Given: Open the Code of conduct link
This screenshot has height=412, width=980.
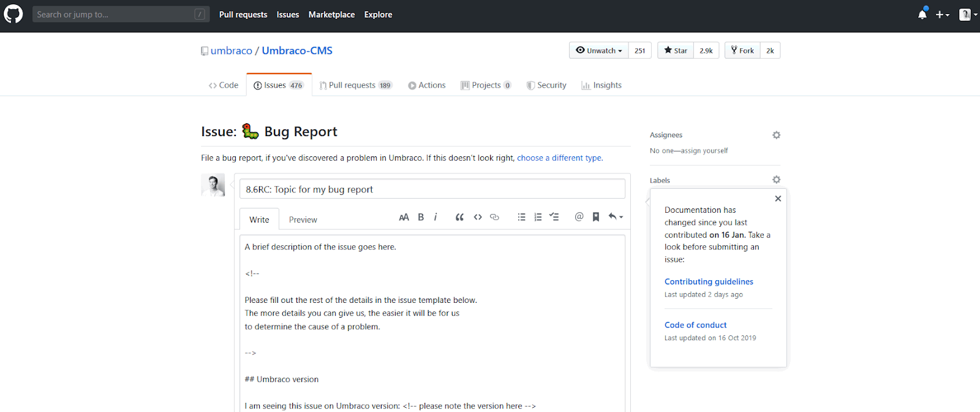Looking at the screenshot, I should pos(695,325).
